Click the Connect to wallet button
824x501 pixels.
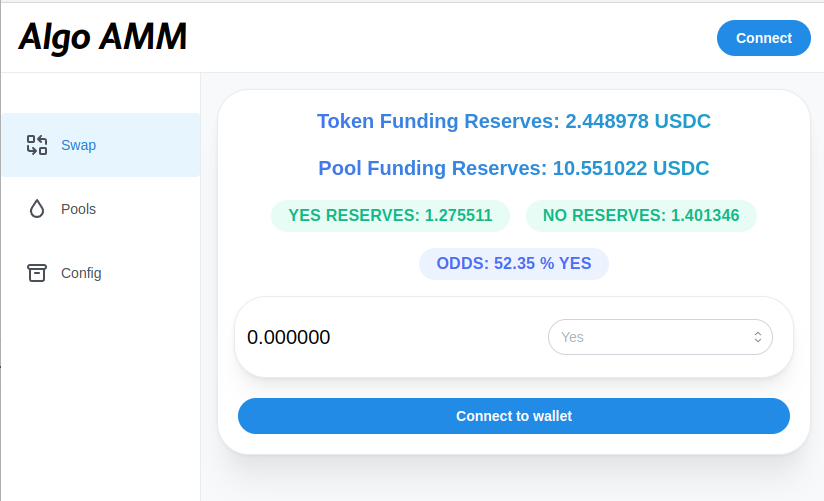[513, 416]
